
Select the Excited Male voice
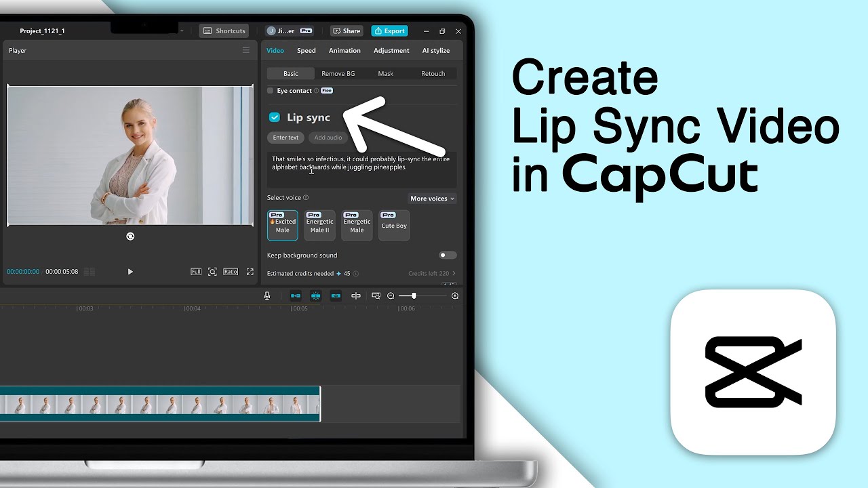(x=283, y=225)
